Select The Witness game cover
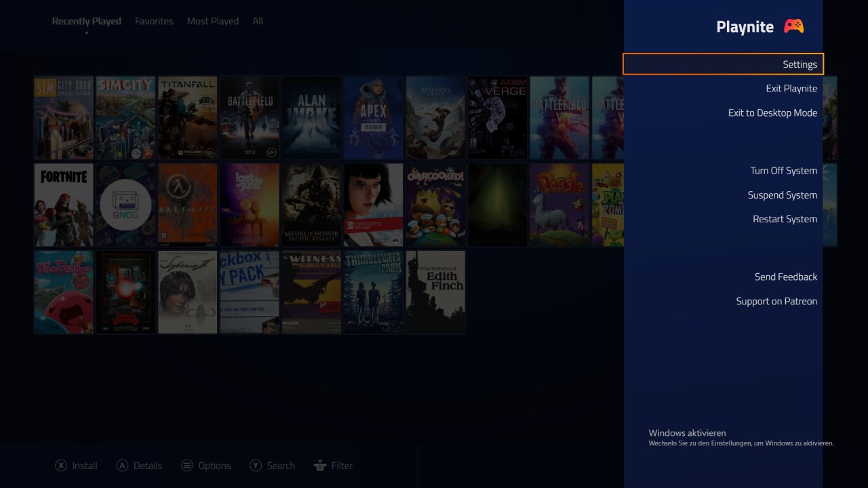Viewport: 868px width, 488px height. pos(312,292)
